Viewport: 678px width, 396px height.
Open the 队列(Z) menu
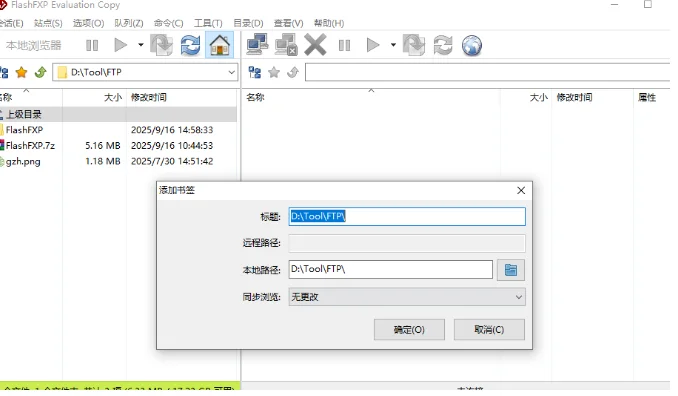pyautogui.click(x=129, y=23)
